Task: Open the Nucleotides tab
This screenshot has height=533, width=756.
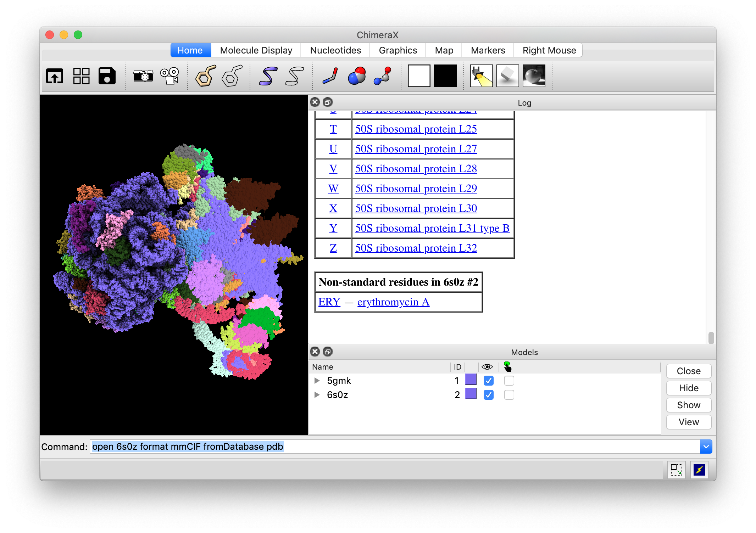Action: [x=335, y=50]
